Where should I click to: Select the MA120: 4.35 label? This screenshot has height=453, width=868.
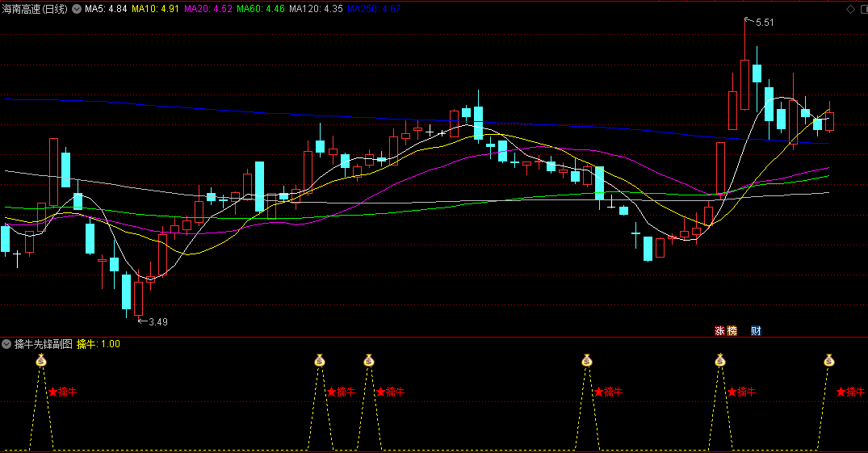pos(316,9)
